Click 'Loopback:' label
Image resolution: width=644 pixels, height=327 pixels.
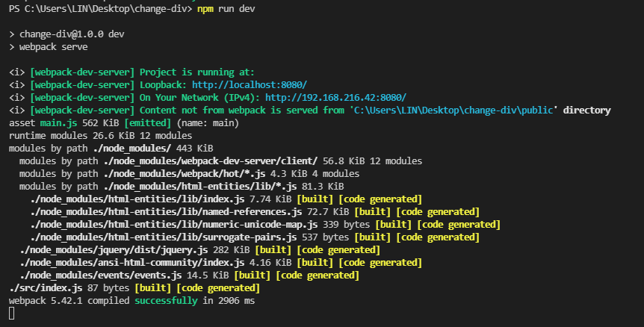[163, 85]
